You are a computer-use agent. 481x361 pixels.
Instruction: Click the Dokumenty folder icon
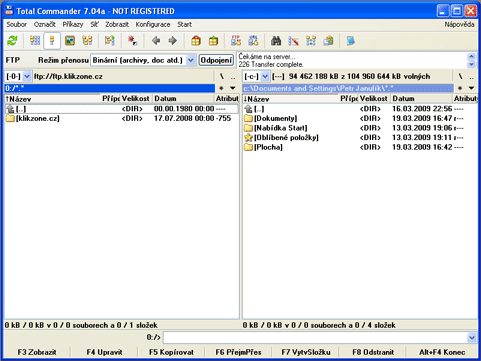pos(248,118)
